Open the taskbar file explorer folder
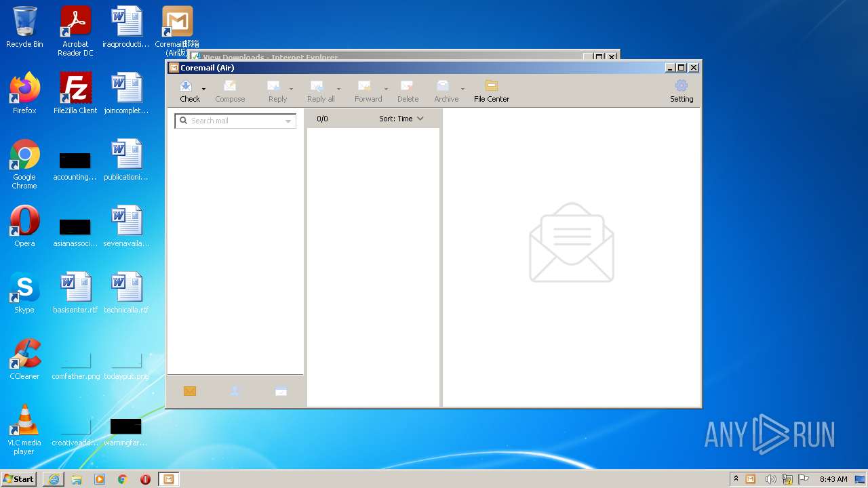The height and width of the screenshot is (488, 868). tap(77, 479)
